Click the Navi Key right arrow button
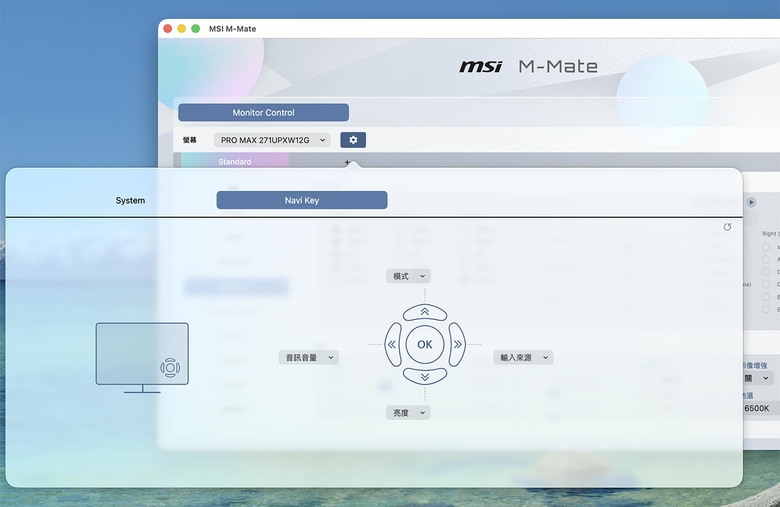This screenshot has width=780, height=507. (x=457, y=344)
